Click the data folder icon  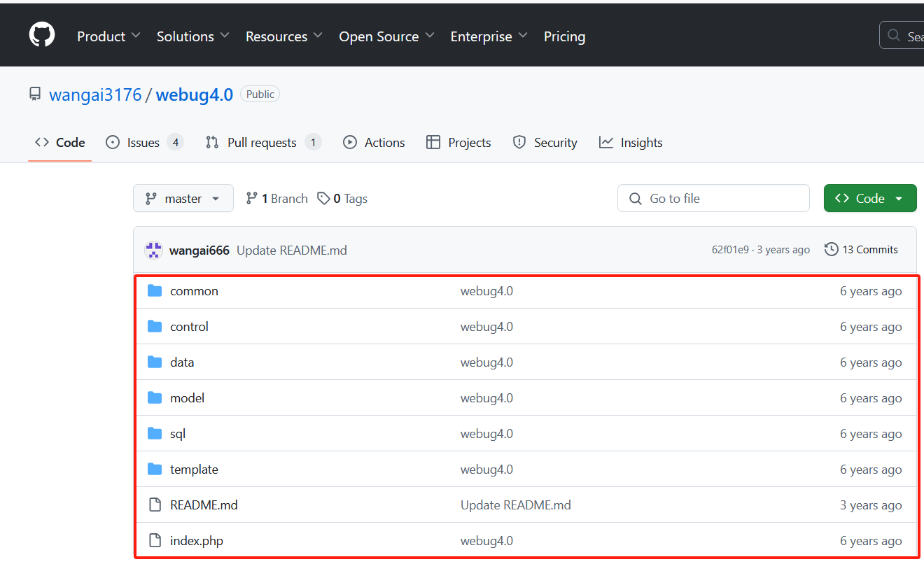coord(155,362)
